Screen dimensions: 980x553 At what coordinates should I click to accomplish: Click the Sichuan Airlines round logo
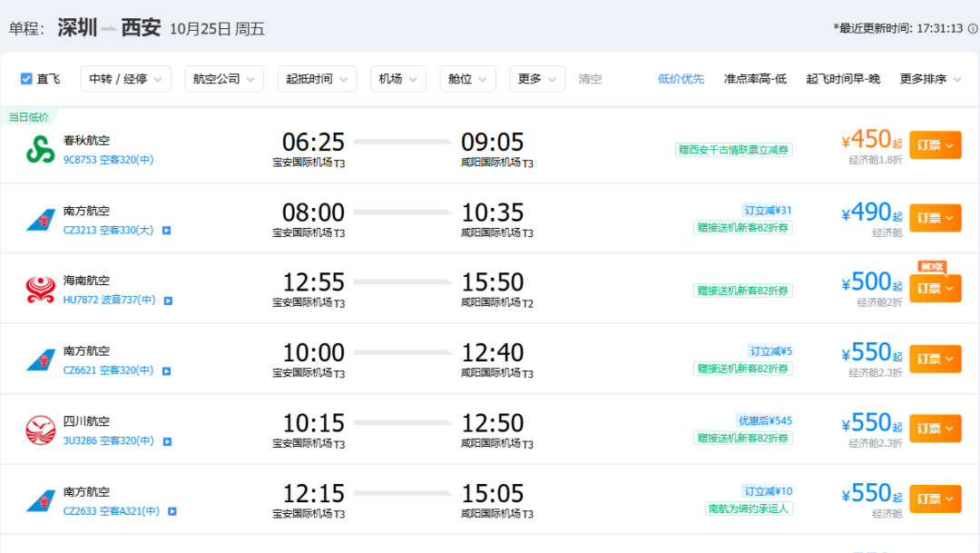click(41, 430)
